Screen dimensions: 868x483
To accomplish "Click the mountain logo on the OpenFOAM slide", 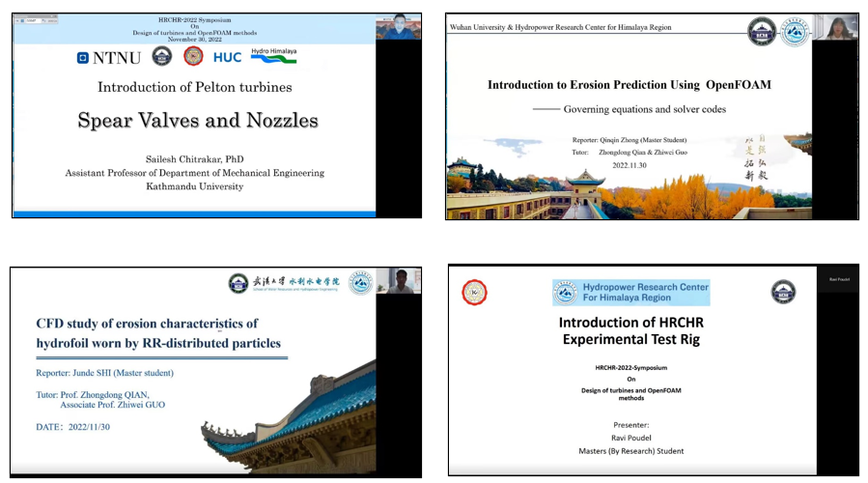I will (x=795, y=32).
